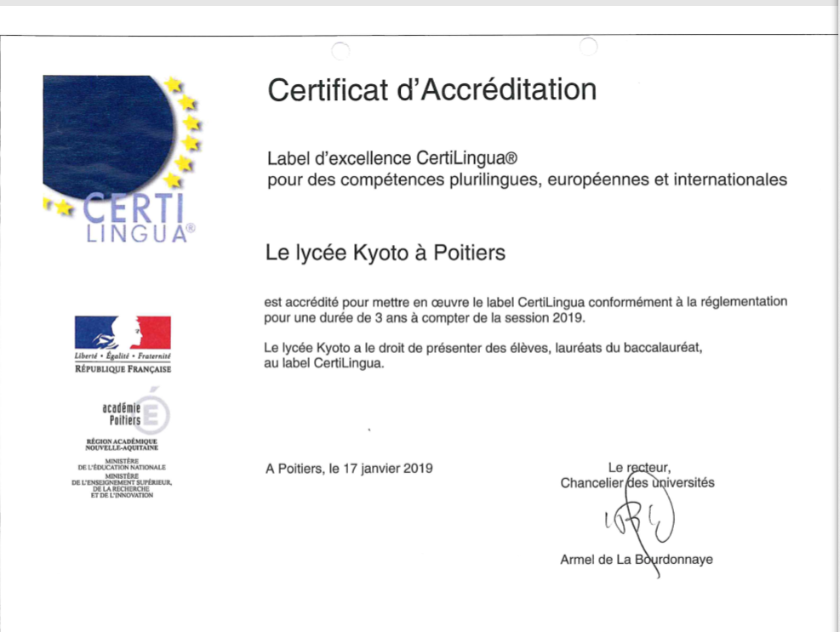Click the "pour une durée de 3 ans" line

[426, 317]
